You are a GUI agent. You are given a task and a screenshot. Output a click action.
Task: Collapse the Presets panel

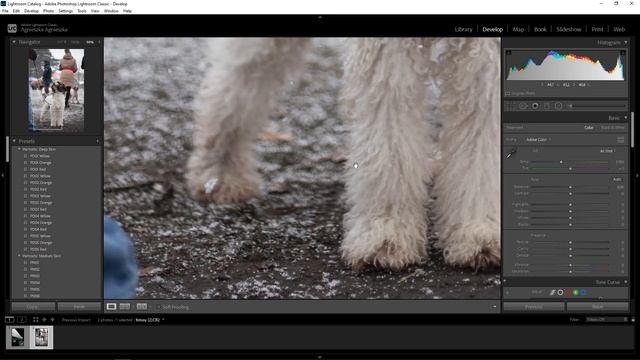(x=14, y=141)
